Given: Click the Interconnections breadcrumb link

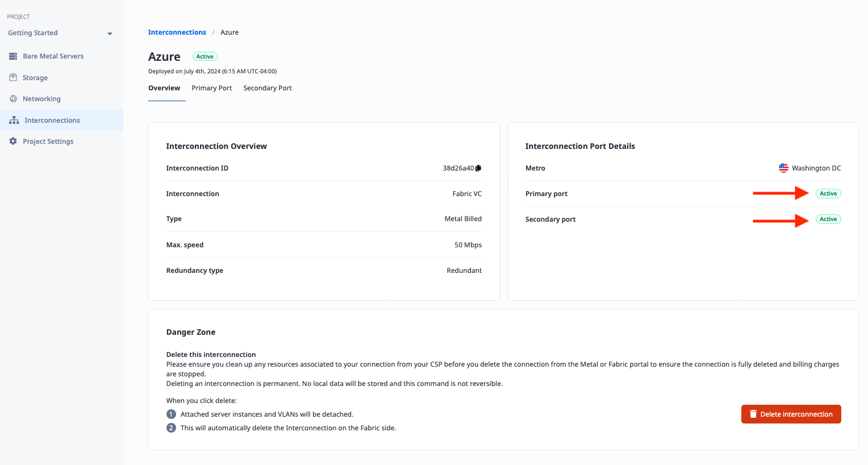Looking at the screenshot, I should click(x=177, y=32).
